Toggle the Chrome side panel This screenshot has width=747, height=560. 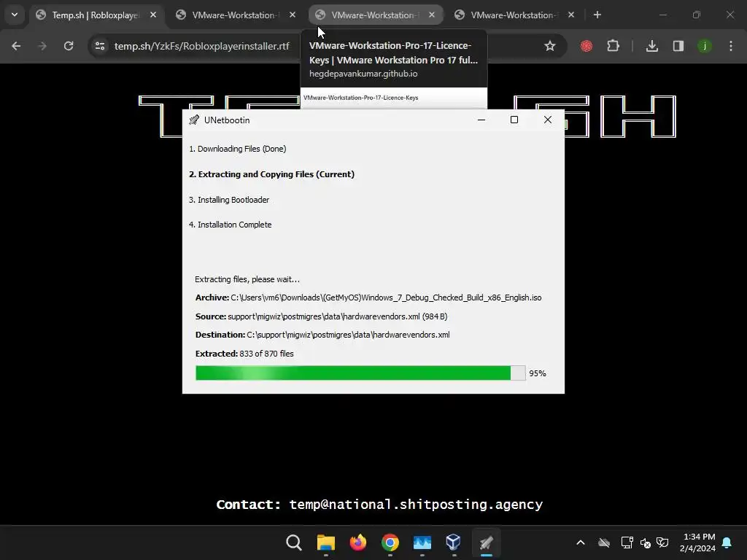(x=678, y=46)
